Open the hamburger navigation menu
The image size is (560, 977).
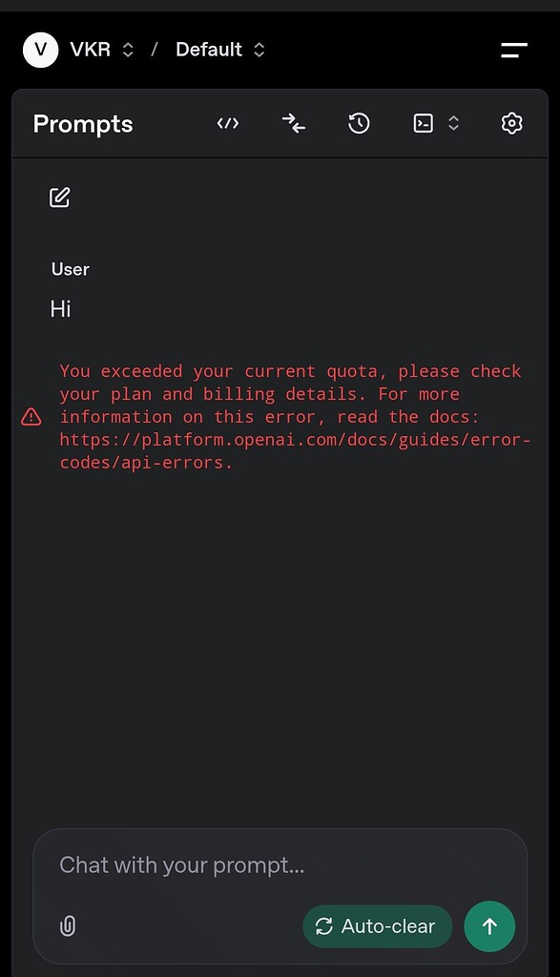(514, 50)
